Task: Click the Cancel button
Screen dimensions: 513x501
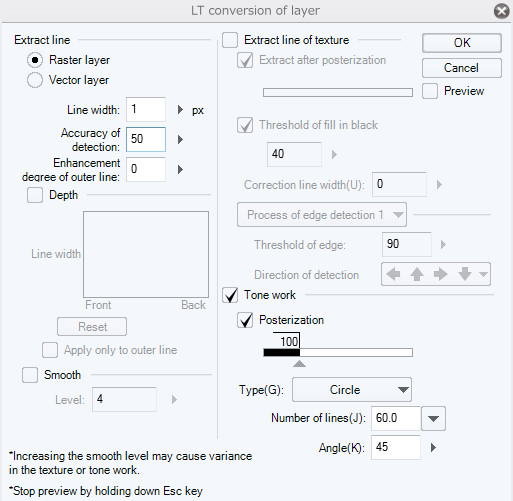Action: [x=462, y=68]
